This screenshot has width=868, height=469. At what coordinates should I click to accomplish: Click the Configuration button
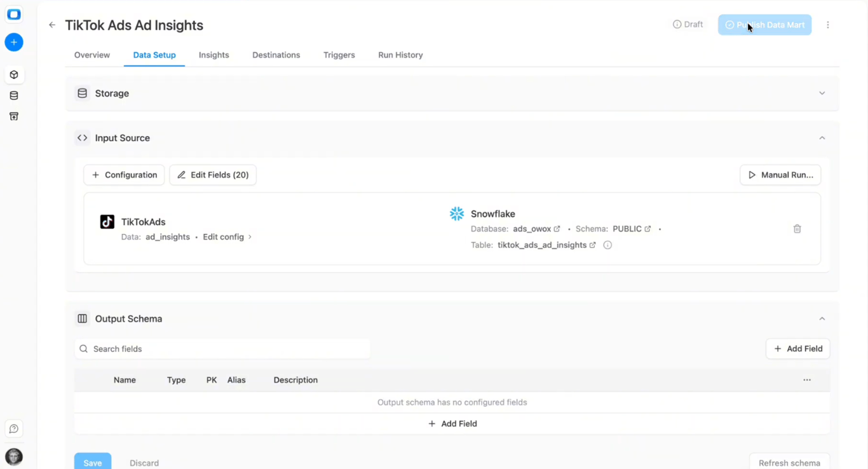click(125, 175)
